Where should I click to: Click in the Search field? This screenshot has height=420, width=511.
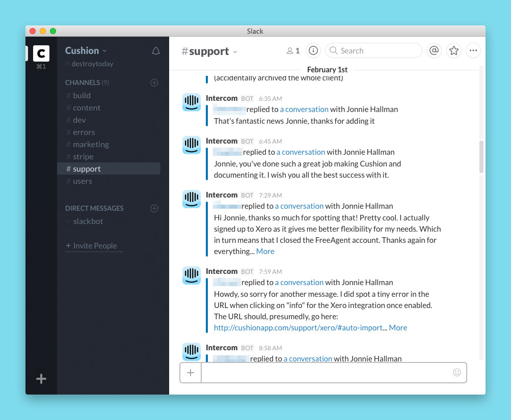[x=374, y=50]
